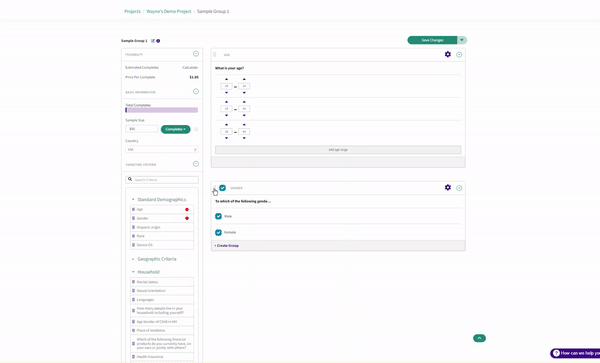This screenshot has height=363, width=600.
Task: Click the edit icon beside Sample Group 1
Action: [153, 41]
